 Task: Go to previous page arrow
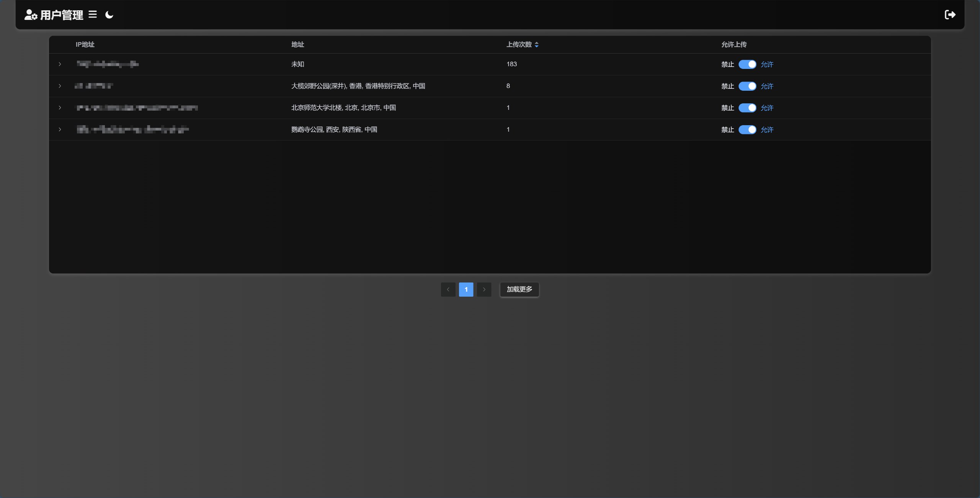448,289
